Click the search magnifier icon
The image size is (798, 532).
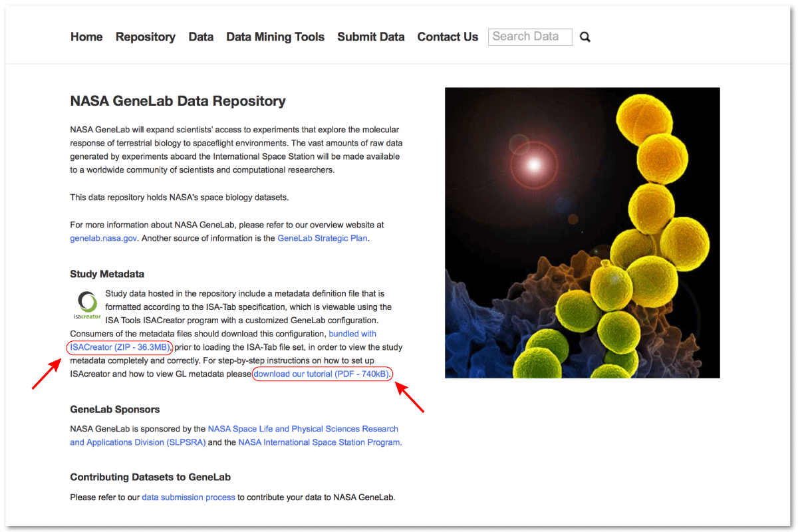tap(585, 37)
